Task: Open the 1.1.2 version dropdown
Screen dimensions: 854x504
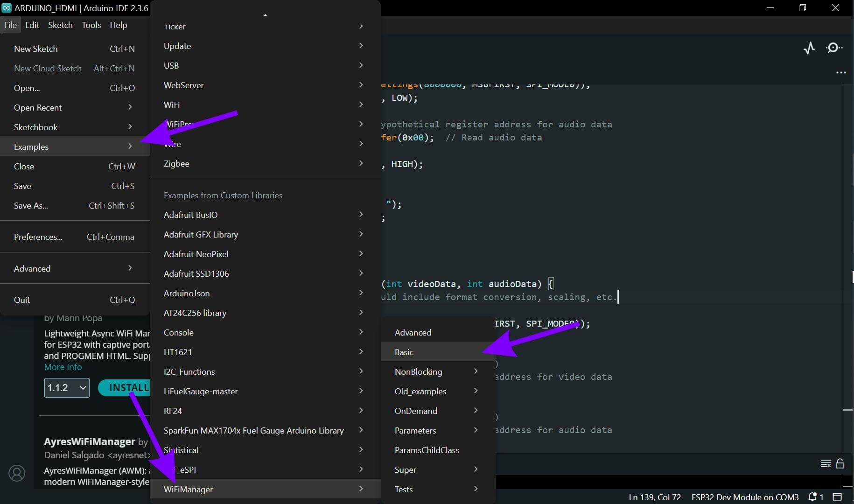Action: click(67, 388)
